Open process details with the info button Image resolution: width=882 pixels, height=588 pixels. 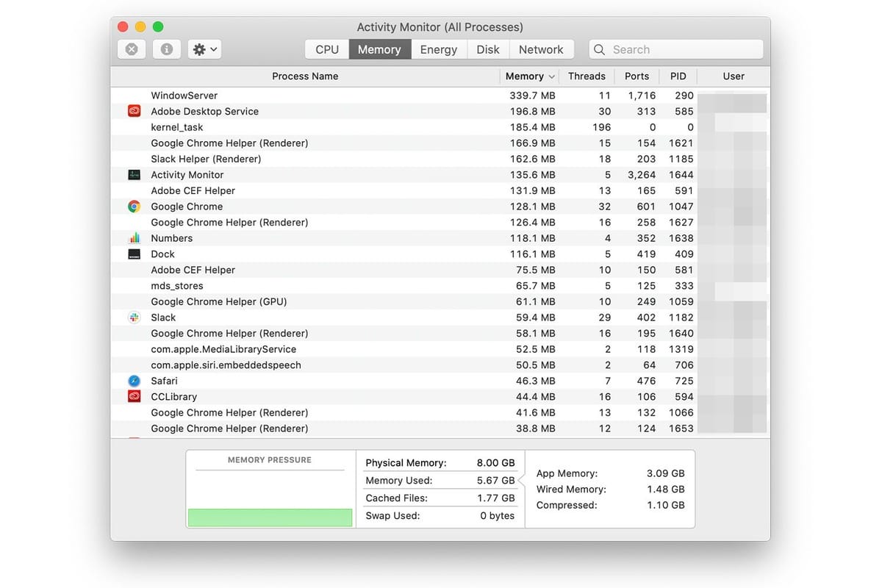point(166,49)
